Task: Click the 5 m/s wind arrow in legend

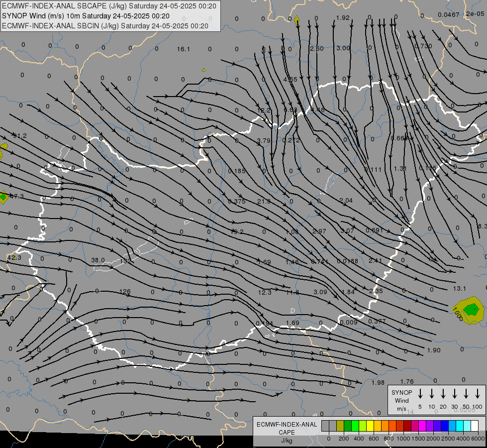Action: point(420,394)
